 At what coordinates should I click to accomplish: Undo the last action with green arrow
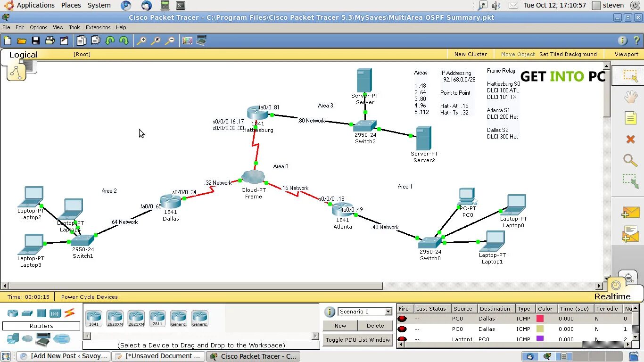110,41
